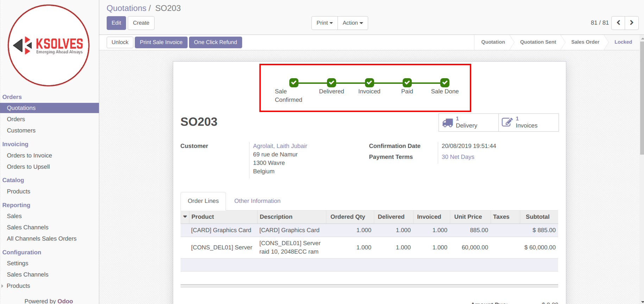Click the delivery truck icon
The image size is (644, 304).
click(447, 123)
